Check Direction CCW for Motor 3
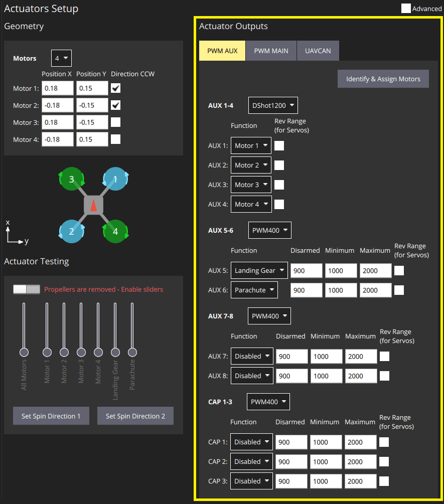The width and height of the screenshot is (444, 504). coord(116,122)
